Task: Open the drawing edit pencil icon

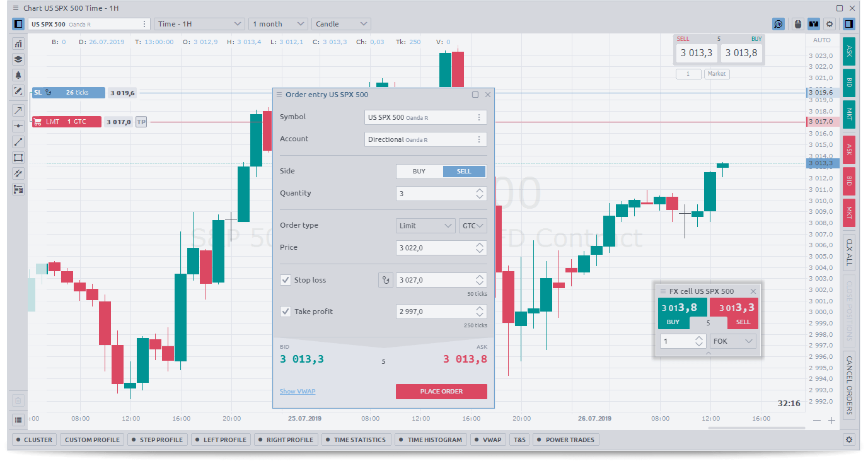Action: click(18, 91)
